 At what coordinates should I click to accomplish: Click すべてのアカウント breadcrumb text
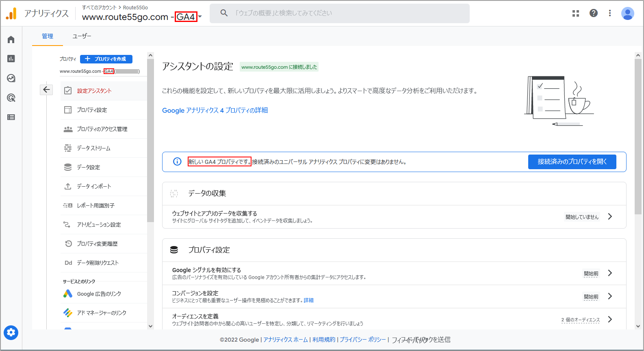(x=99, y=7)
